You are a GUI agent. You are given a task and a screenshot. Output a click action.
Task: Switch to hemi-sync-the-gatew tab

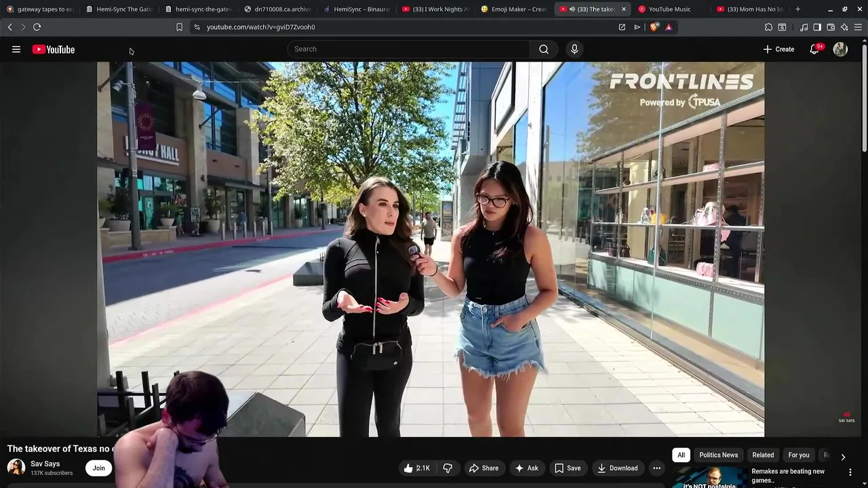[x=199, y=9]
